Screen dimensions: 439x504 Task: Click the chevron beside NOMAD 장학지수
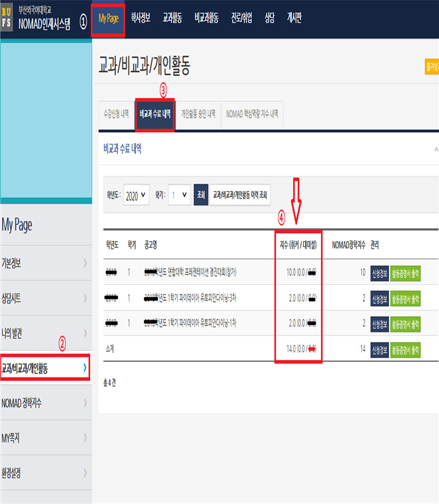click(x=85, y=403)
